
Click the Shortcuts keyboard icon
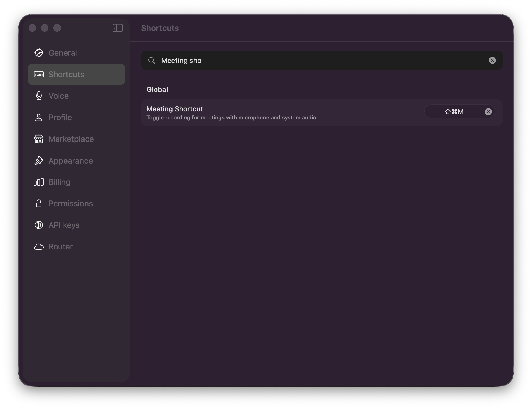39,74
